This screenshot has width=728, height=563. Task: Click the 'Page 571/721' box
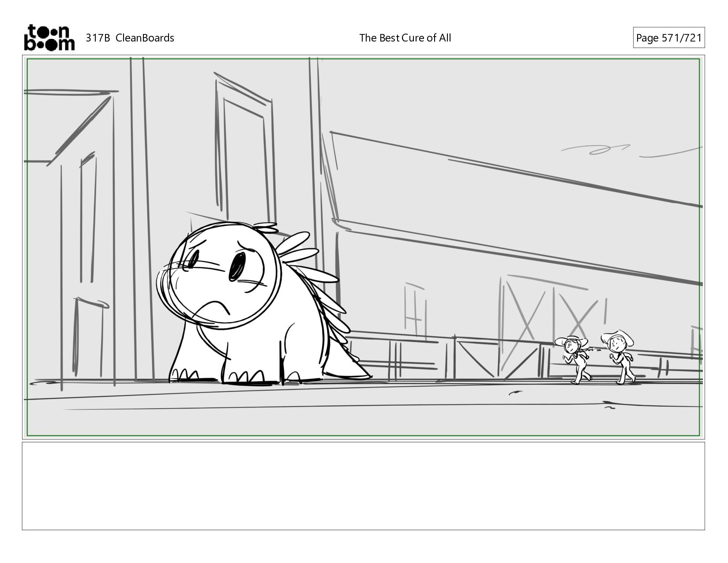(x=668, y=38)
